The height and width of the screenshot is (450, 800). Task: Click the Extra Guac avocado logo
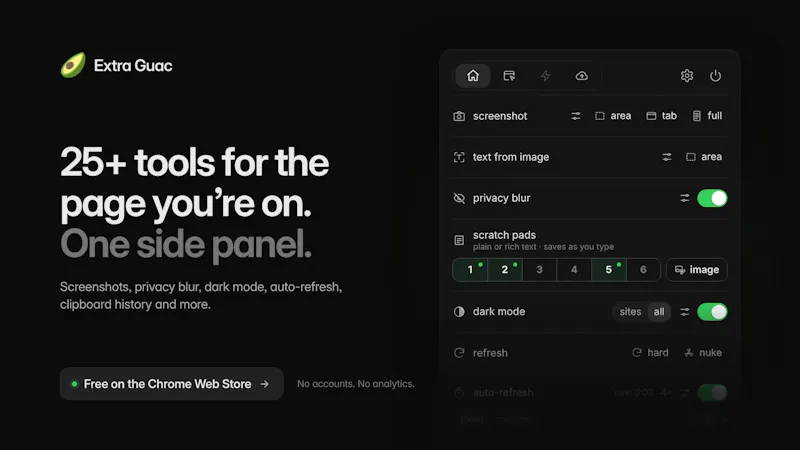(x=73, y=65)
